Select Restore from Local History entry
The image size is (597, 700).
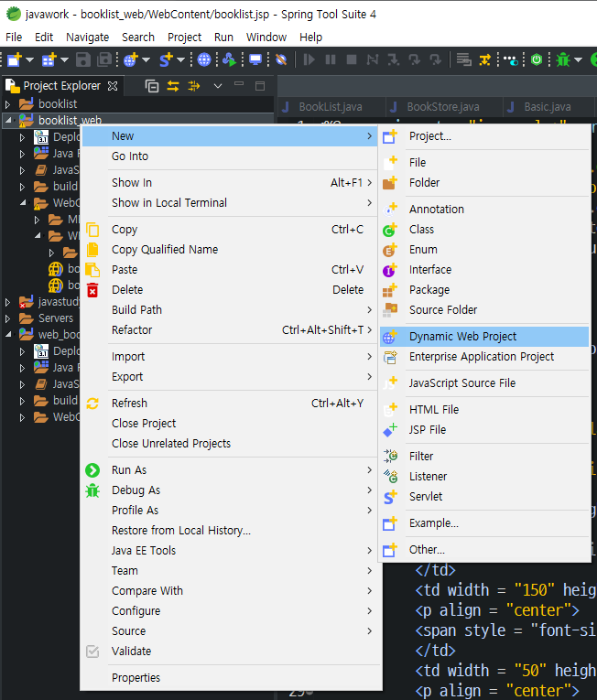(x=232, y=531)
